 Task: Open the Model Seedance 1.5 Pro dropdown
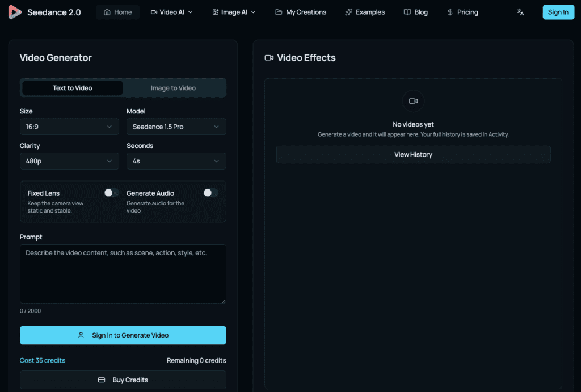(x=176, y=127)
